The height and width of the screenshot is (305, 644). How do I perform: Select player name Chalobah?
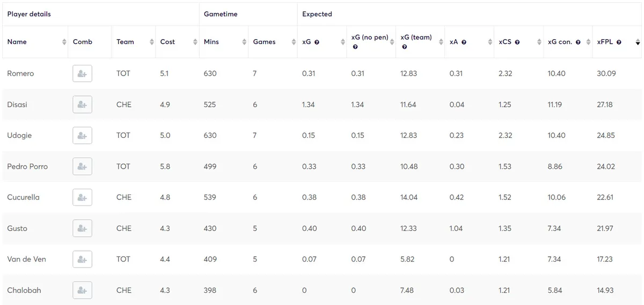(x=24, y=290)
